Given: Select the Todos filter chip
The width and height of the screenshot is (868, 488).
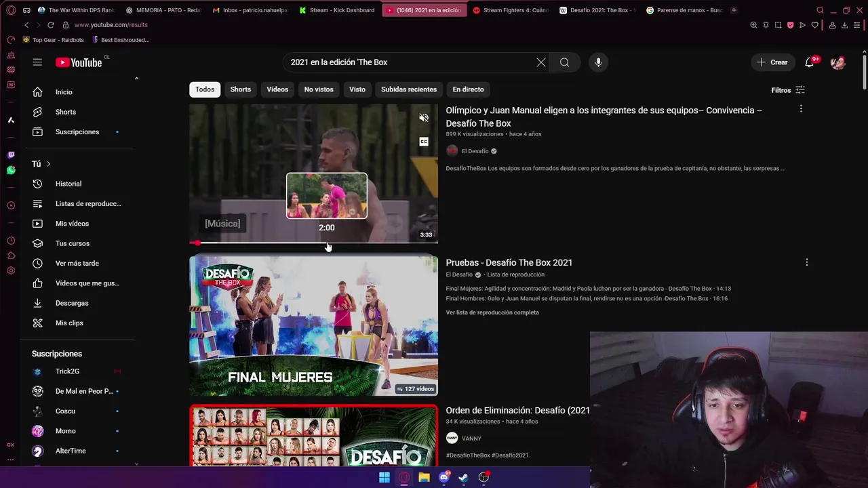Looking at the screenshot, I should [x=205, y=89].
